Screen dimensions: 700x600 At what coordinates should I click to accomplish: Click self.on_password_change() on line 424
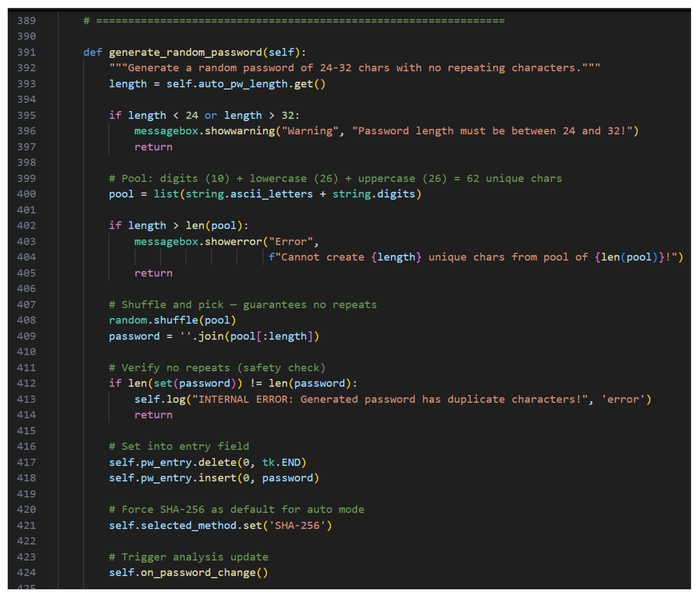(x=188, y=573)
